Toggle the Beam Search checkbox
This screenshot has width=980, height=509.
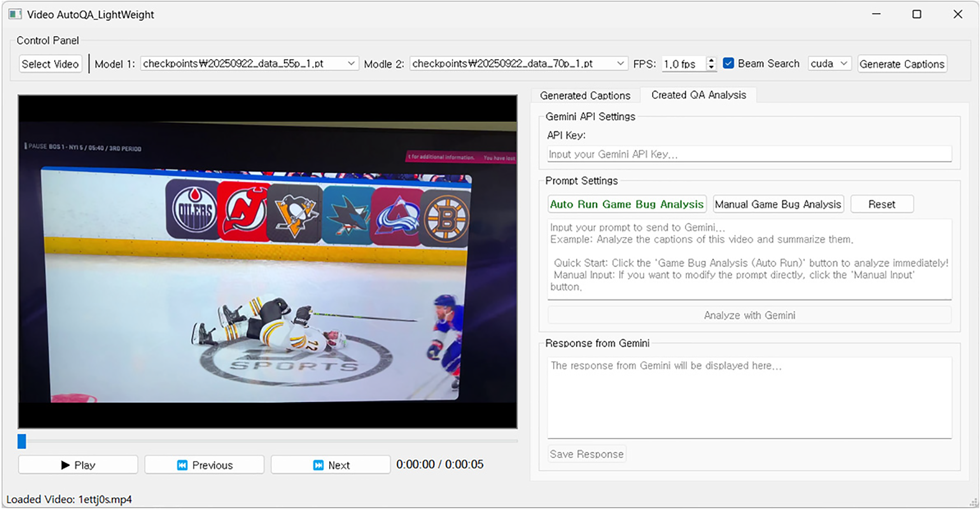click(x=728, y=63)
